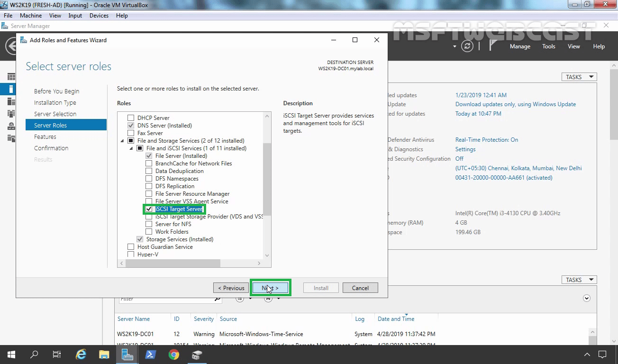Open the Manage menu
Screen dimensions: 618x364
pos(520,46)
